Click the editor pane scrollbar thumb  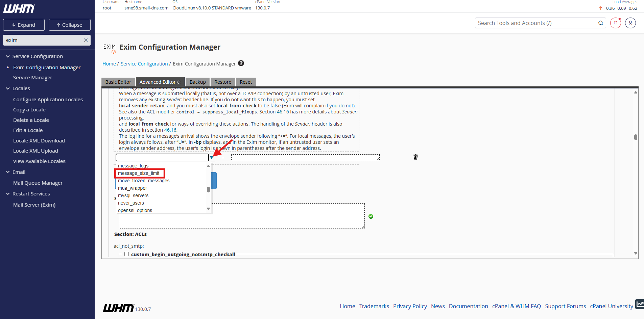636,137
